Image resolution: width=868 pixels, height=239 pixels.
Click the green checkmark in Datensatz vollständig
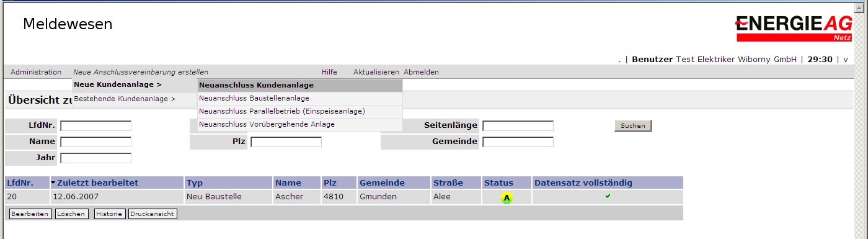pos(608,196)
